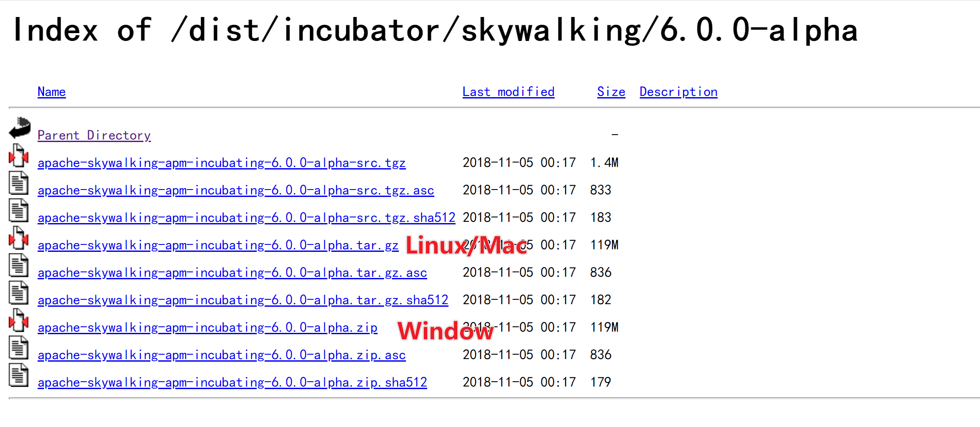
Task: Download the 6.0.0-alpha.zip Windows package
Action: click(x=208, y=328)
